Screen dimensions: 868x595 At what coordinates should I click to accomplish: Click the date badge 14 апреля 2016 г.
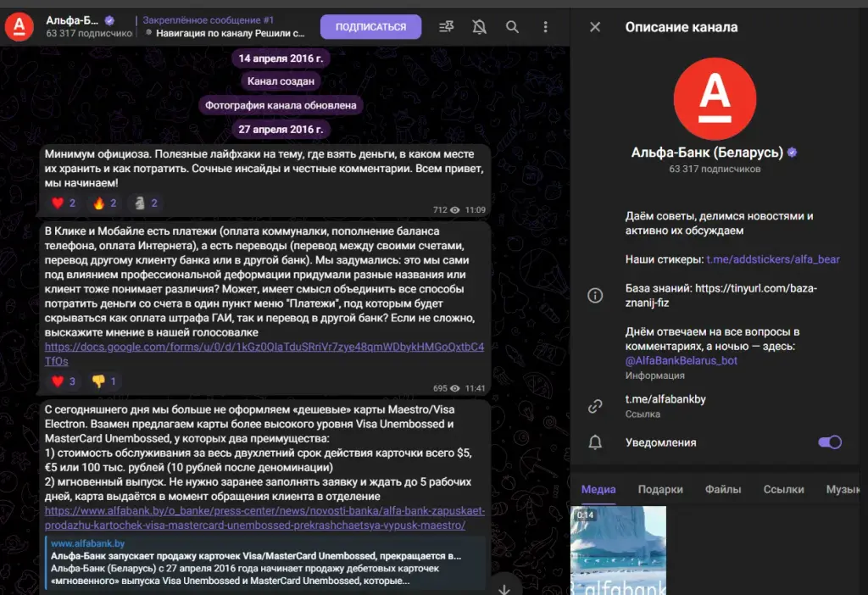[x=281, y=58]
